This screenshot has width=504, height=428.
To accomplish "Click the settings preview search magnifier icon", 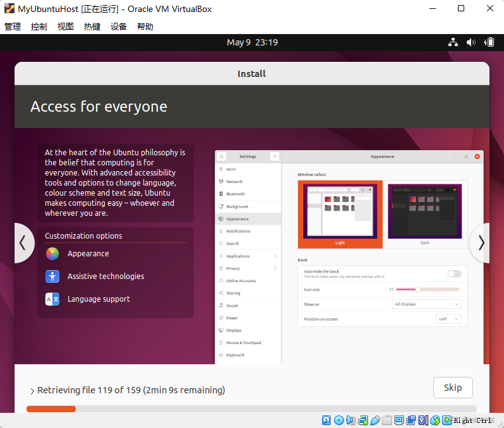I will tap(222, 157).
